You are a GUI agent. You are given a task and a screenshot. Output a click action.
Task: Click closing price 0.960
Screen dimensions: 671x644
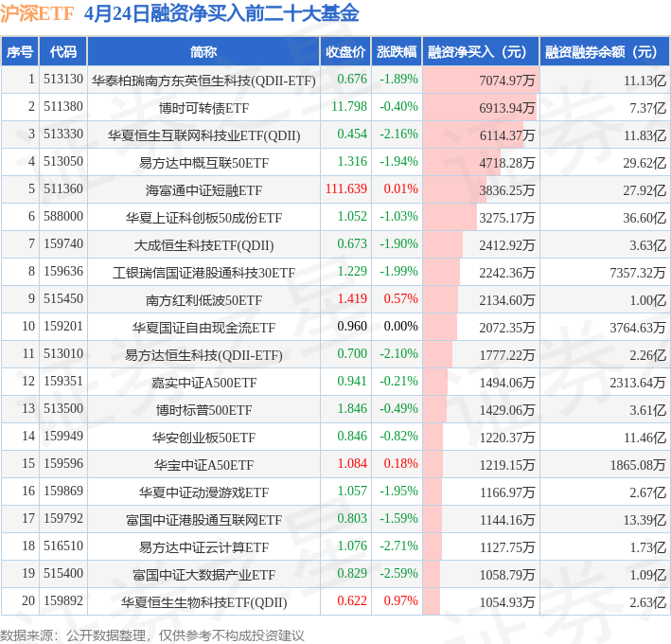[352, 326]
